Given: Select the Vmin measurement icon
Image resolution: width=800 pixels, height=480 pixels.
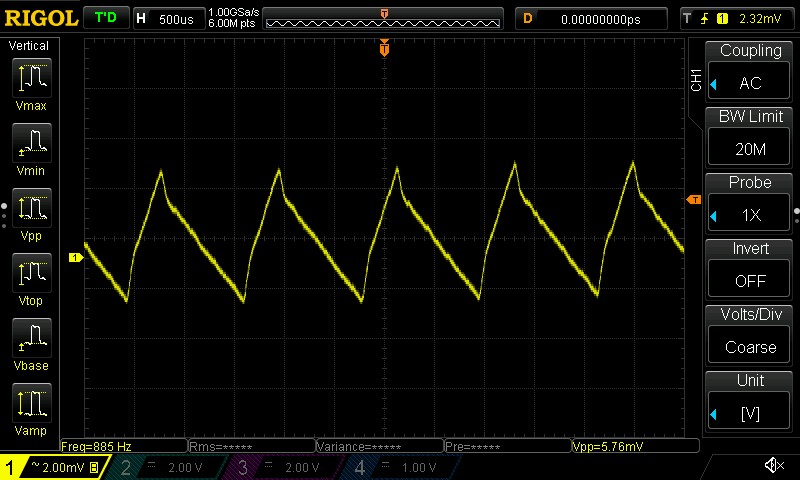Looking at the screenshot, I should point(32,143).
